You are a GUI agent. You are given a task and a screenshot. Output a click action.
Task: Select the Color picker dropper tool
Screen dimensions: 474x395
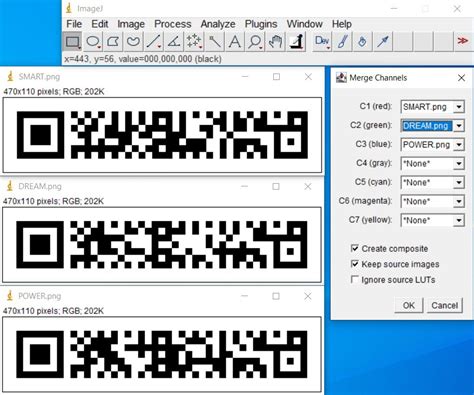(296, 42)
